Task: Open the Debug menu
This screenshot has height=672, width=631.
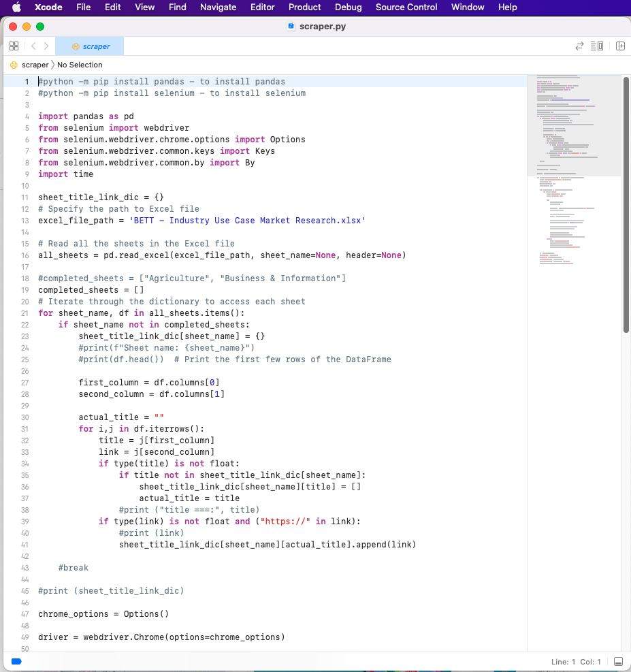Action: coord(349,7)
